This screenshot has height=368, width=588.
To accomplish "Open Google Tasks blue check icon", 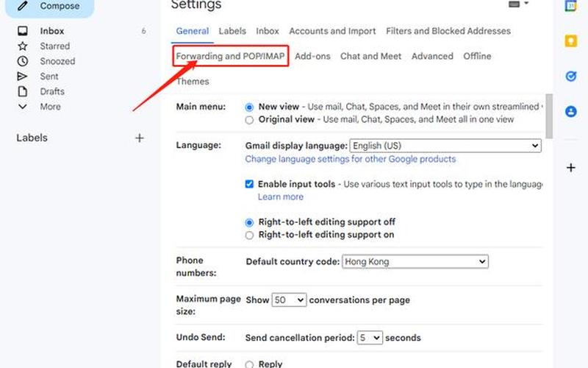I will [x=571, y=77].
